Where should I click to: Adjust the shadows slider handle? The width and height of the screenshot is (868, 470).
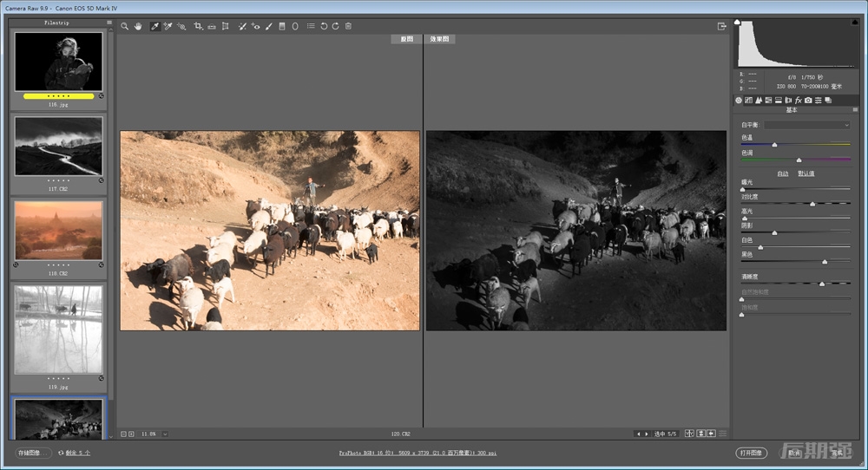[774, 232]
